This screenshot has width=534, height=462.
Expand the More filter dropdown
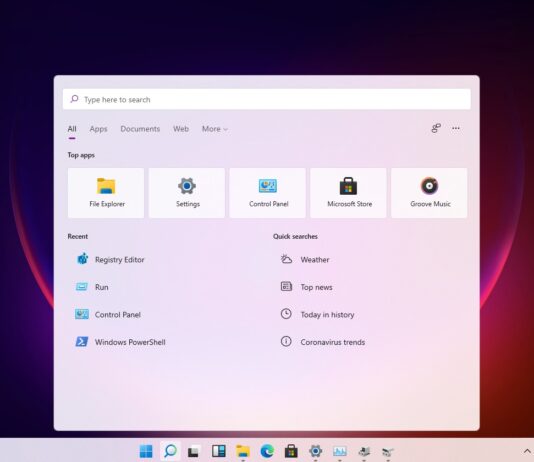(x=215, y=129)
